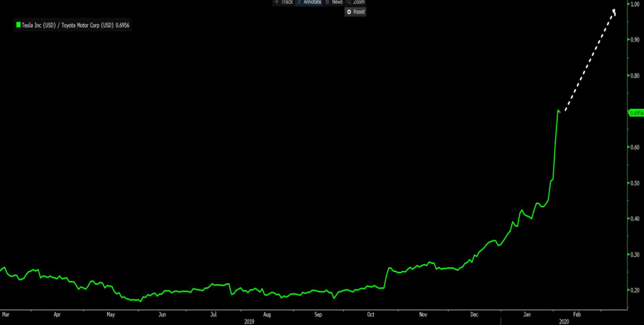644x325 pixels.
Task: Click the Reset button
Action: (355, 12)
